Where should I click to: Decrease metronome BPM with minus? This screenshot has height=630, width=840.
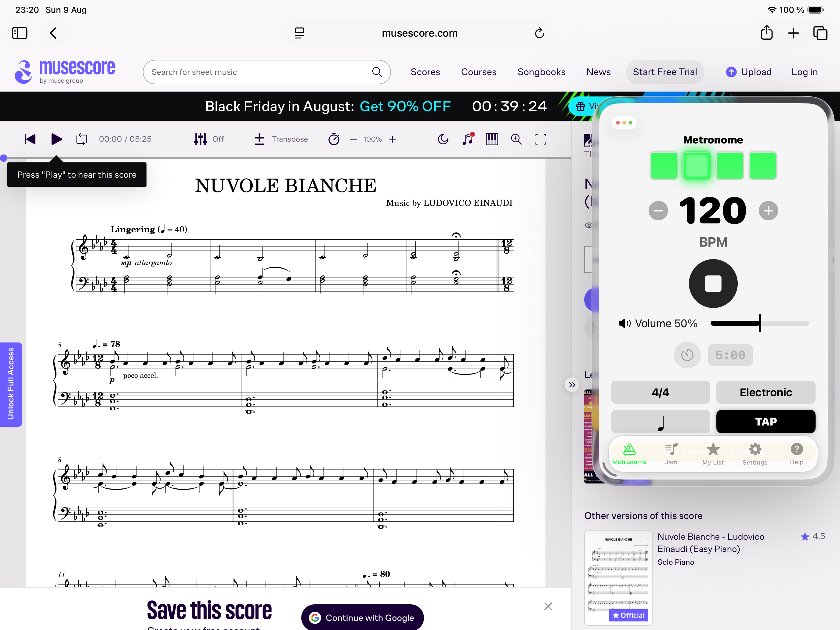pos(658,210)
